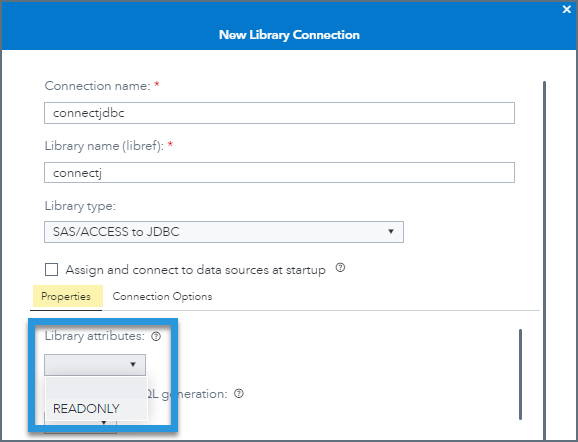This screenshot has height=442, width=578.
Task: Open help icon next to Library attributes
Action: tap(156, 336)
